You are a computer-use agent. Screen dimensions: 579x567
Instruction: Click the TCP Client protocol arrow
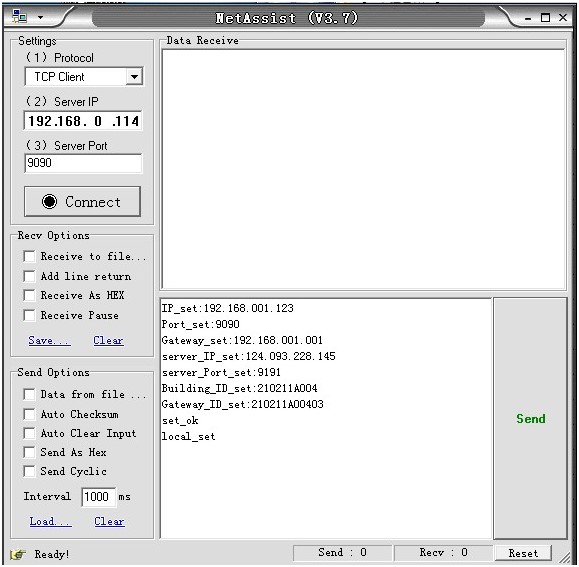(x=134, y=77)
